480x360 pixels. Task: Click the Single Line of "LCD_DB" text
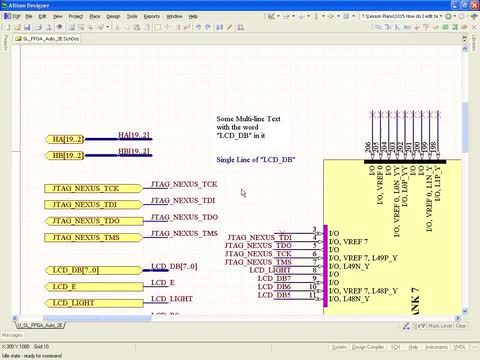point(256,160)
